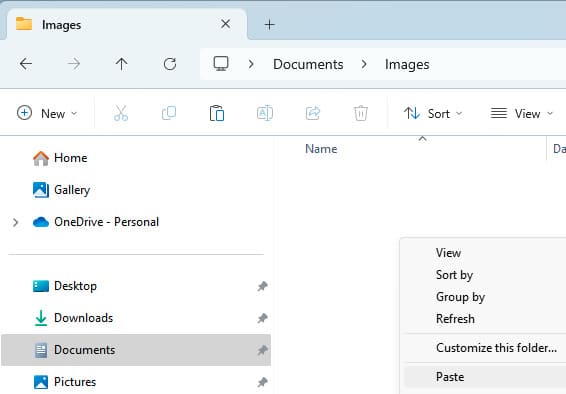The width and height of the screenshot is (566, 394).
Task: Click the Delete trash can icon
Action: coord(361,113)
